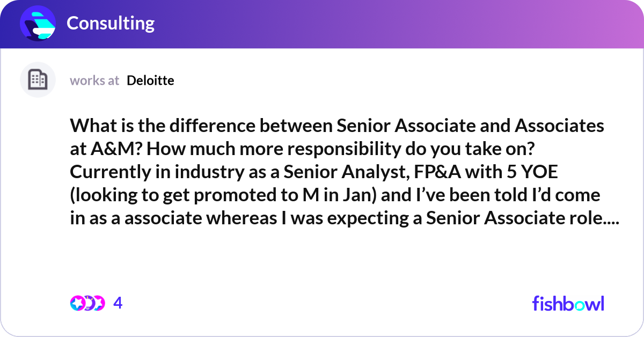Click the purple lightbulb reaction icon
The height and width of the screenshot is (337, 644).
click(87, 303)
